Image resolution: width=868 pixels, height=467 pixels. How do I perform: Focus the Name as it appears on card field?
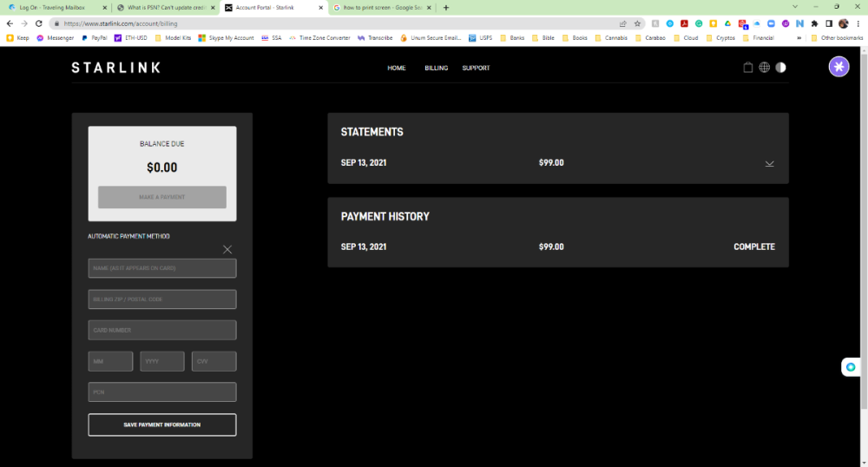point(162,268)
